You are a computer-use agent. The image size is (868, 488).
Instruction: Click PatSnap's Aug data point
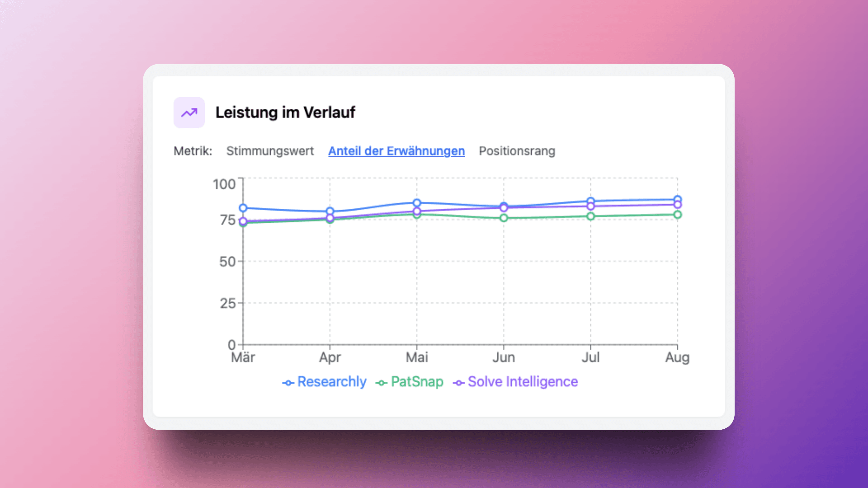(x=677, y=215)
